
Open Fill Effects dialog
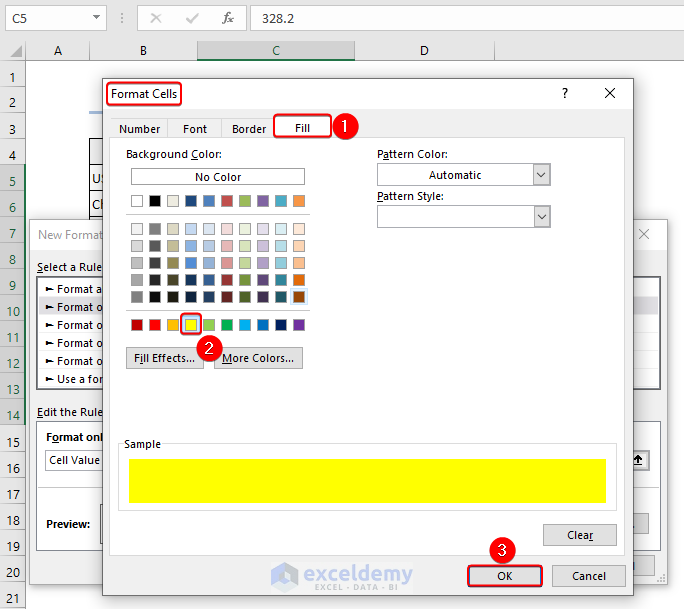[164, 358]
